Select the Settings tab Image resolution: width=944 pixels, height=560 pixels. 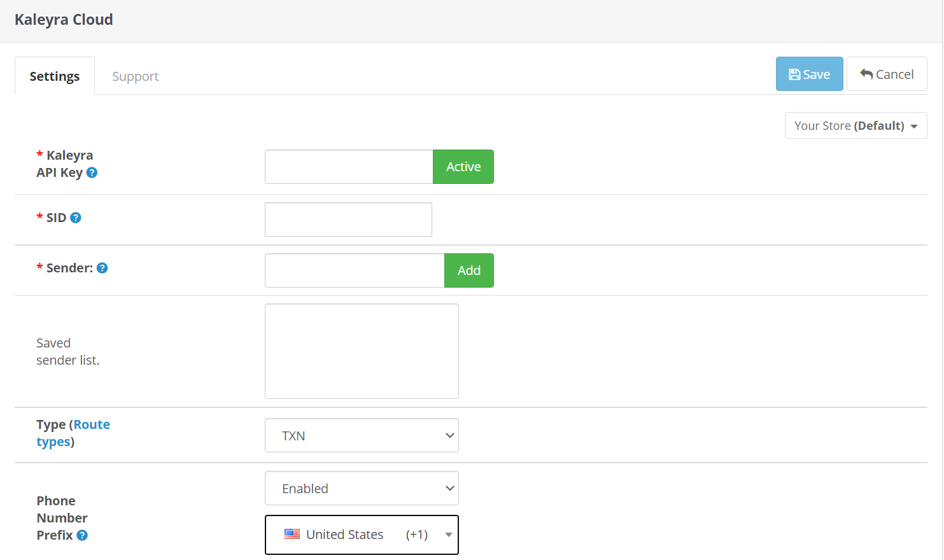tap(55, 76)
